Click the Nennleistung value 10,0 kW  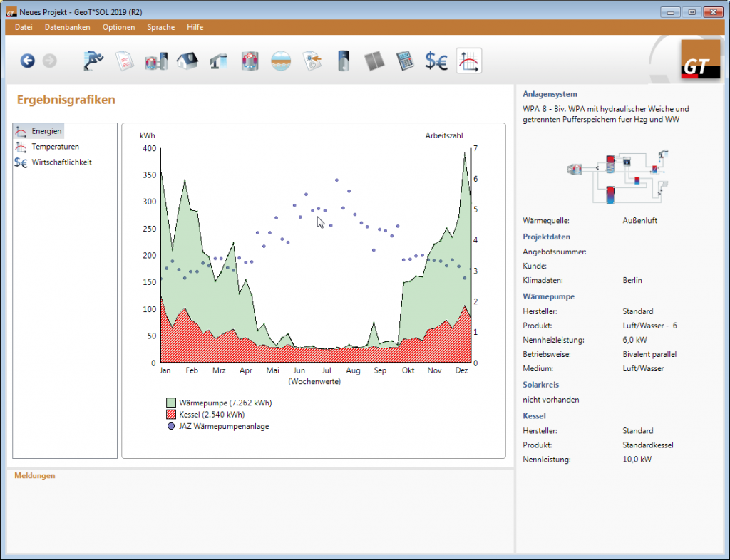(x=637, y=460)
